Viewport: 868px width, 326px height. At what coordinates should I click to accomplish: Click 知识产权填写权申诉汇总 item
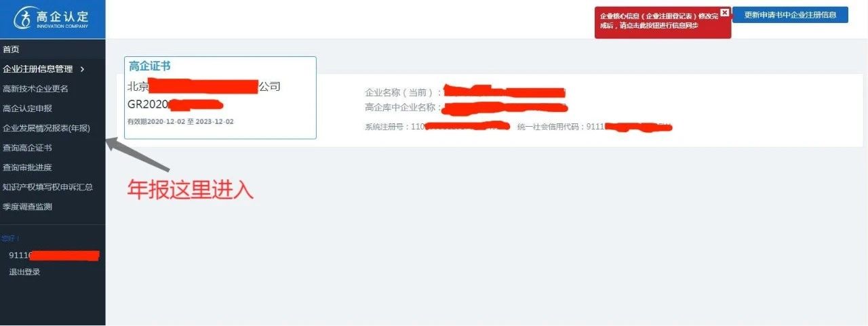(x=47, y=187)
